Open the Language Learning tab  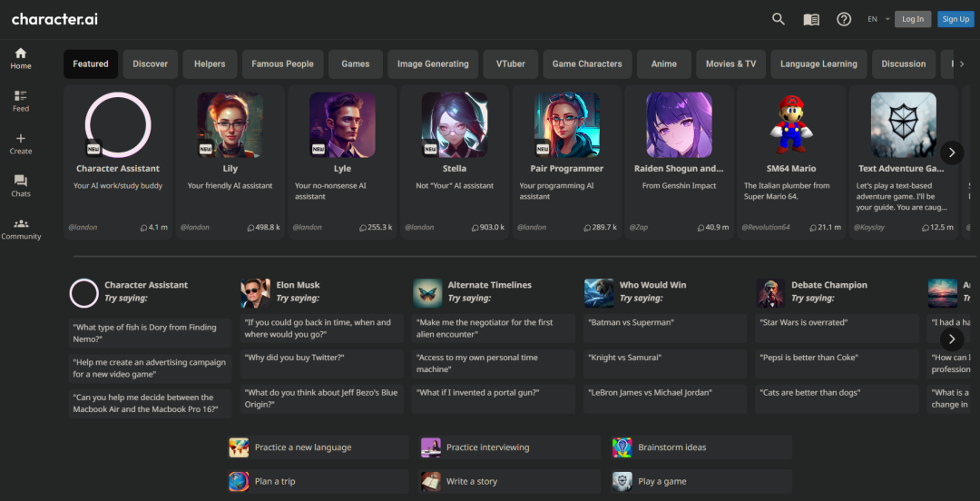pos(818,64)
